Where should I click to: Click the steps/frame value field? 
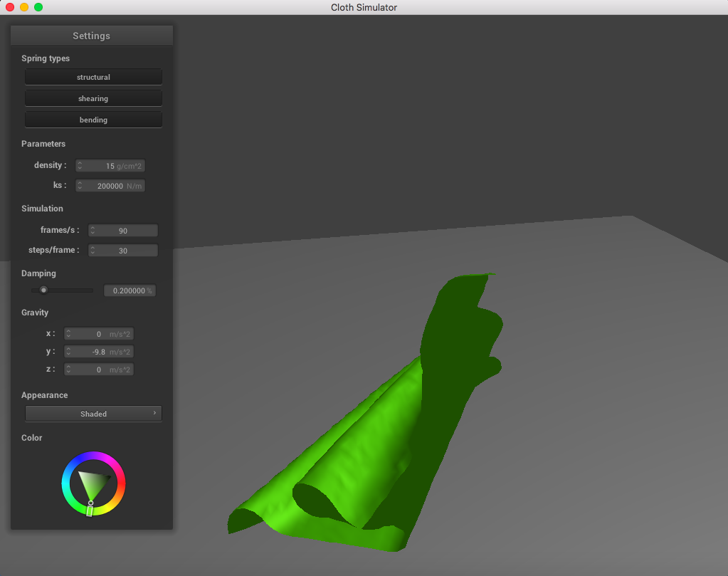pyautogui.click(x=123, y=251)
